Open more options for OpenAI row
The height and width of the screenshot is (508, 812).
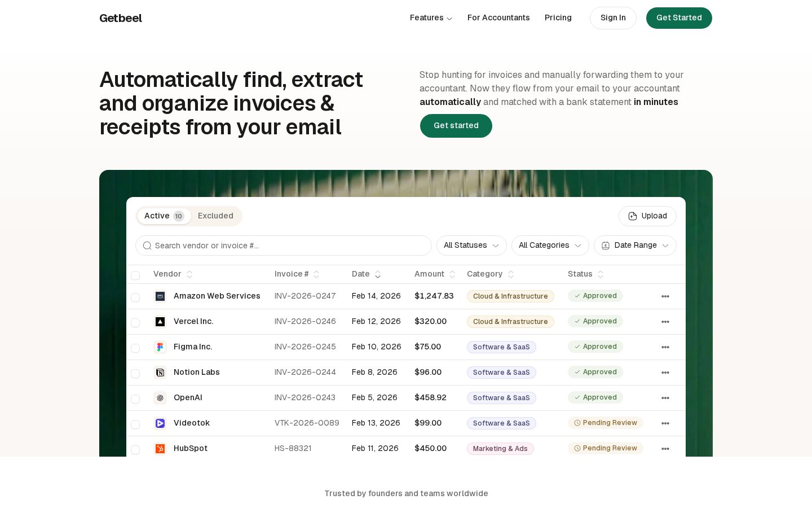click(x=665, y=398)
